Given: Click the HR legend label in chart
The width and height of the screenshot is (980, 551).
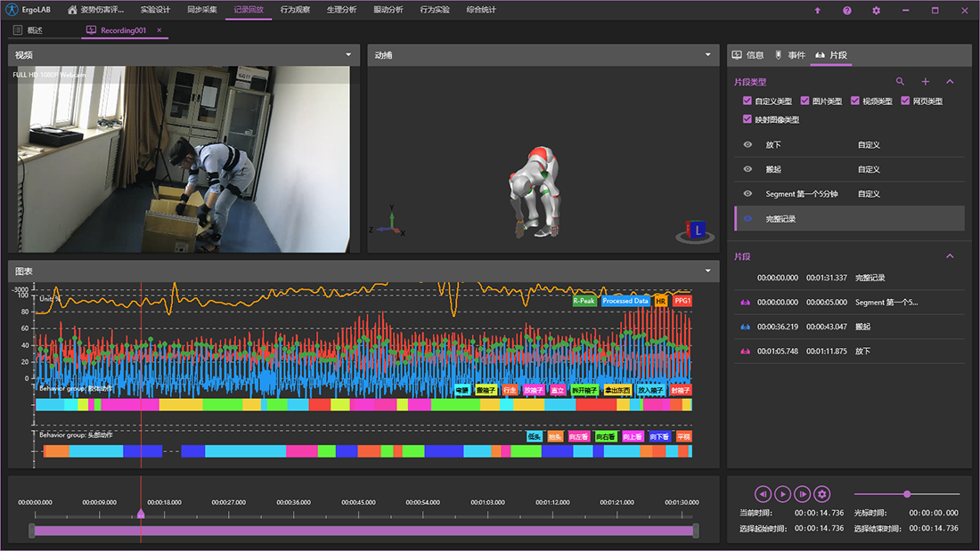Looking at the screenshot, I should point(660,302).
